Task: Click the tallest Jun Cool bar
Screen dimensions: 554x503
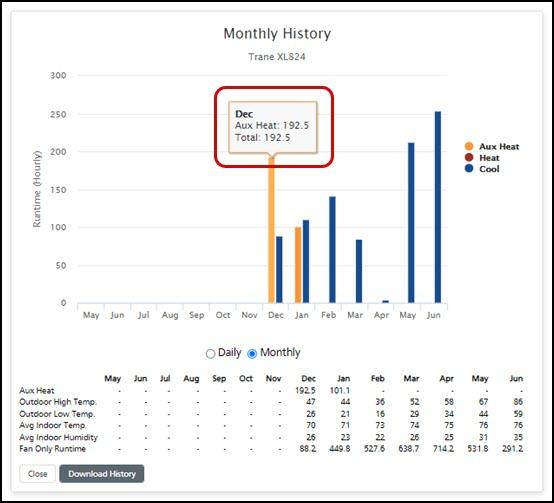Action: (x=438, y=207)
